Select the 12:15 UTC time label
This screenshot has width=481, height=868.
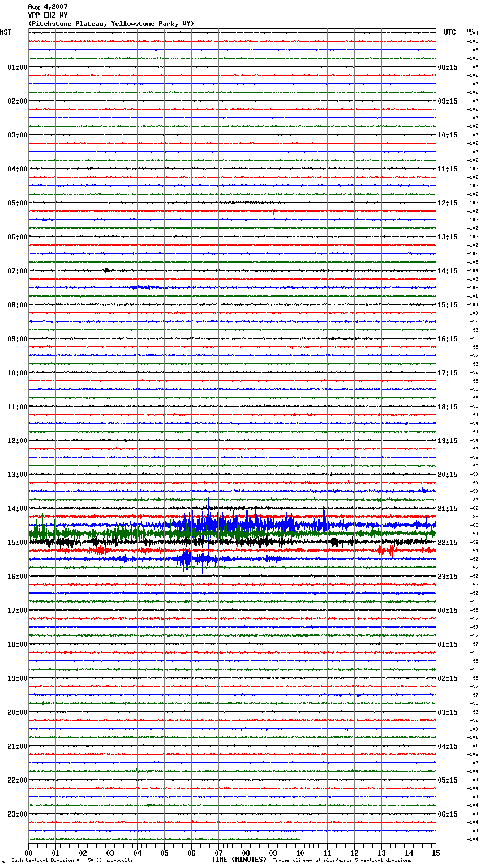coord(448,203)
